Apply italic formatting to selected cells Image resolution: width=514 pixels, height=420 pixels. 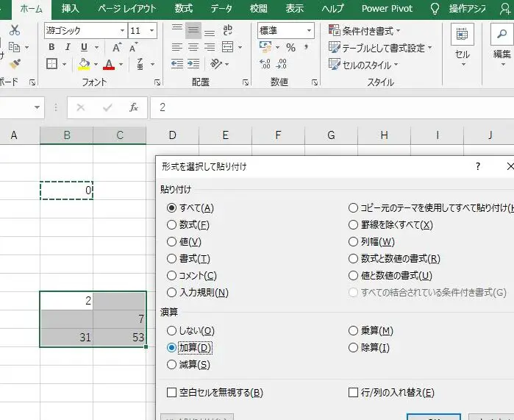pyautogui.click(x=68, y=47)
